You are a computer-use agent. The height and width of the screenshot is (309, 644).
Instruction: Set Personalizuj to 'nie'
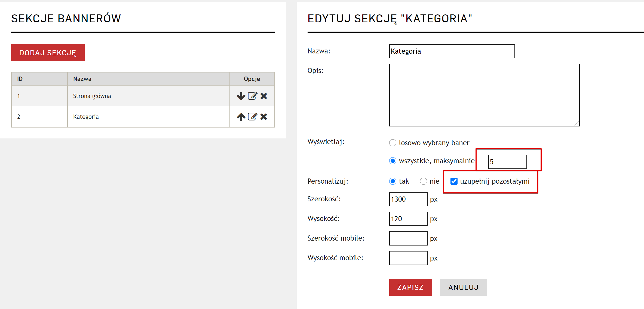click(423, 181)
